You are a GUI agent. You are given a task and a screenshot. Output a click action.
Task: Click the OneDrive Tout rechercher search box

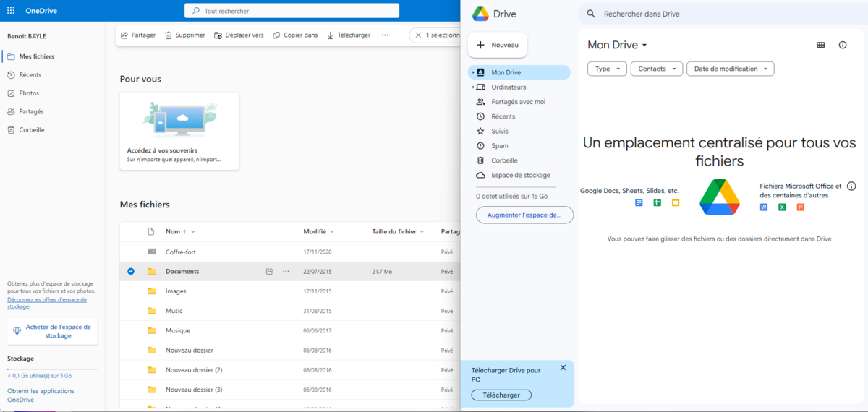292,11
